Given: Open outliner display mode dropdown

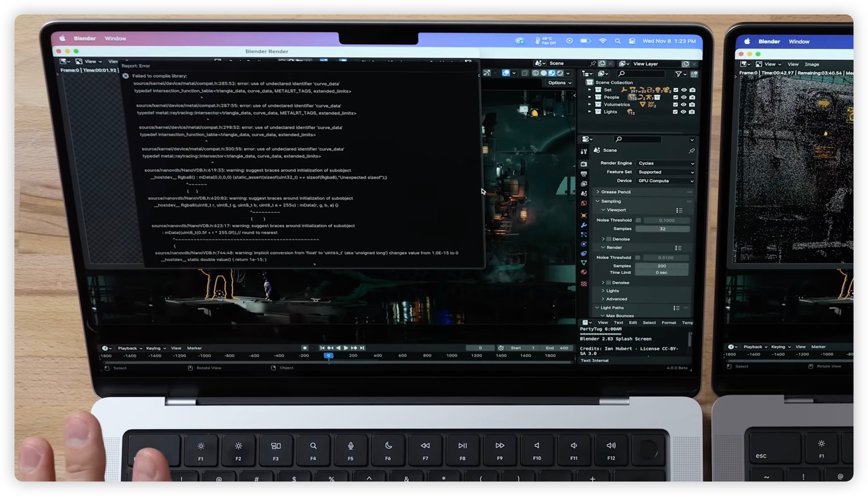Looking at the screenshot, I should pyautogui.click(x=603, y=74).
